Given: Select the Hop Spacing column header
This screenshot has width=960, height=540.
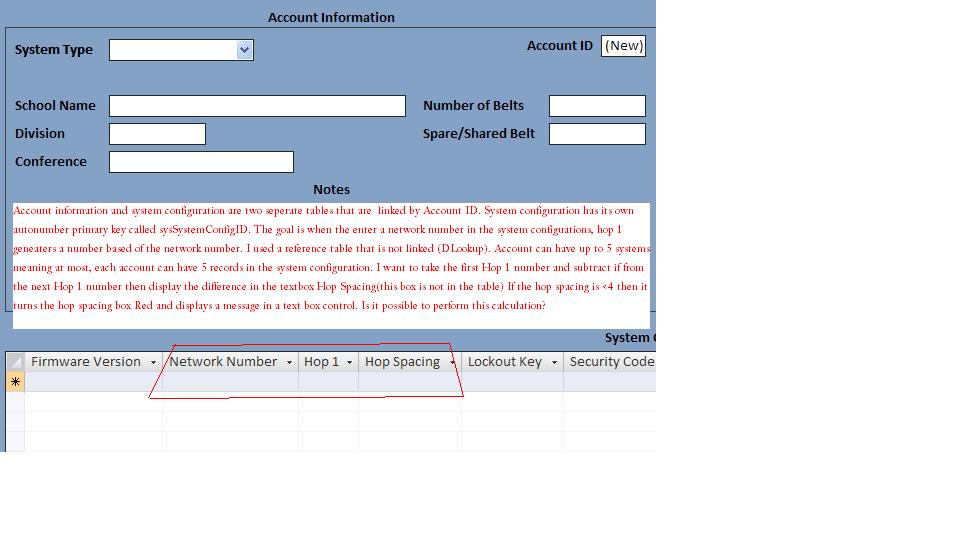Looking at the screenshot, I should 410,362.
